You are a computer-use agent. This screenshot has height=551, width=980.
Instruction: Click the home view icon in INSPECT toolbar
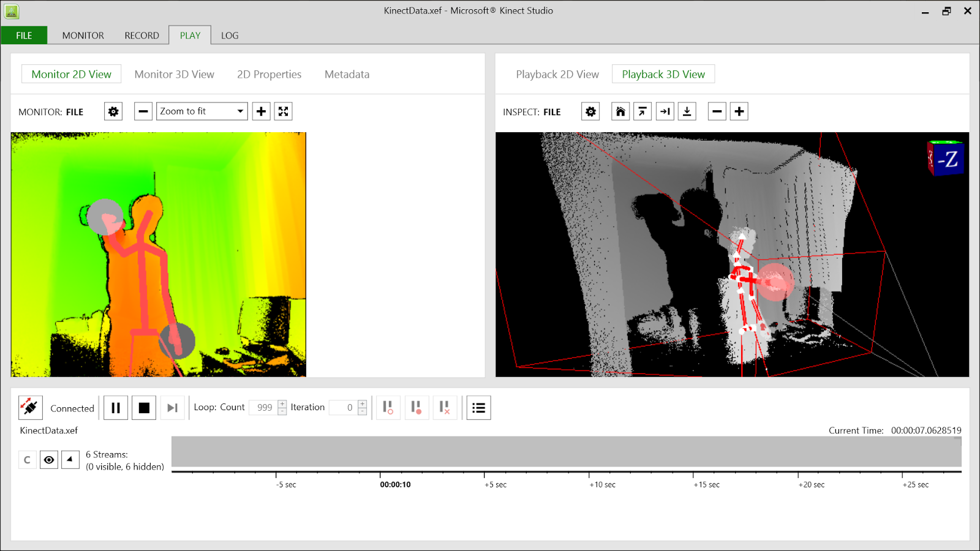pos(620,111)
